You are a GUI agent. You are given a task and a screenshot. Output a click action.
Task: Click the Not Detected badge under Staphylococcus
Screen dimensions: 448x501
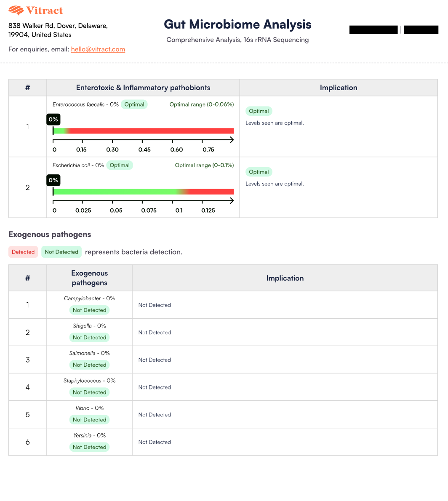click(89, 392)
